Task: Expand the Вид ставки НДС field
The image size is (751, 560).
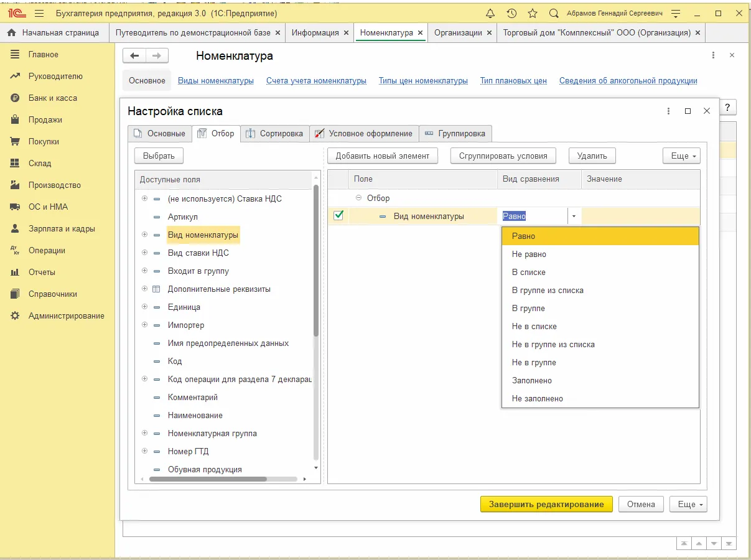Action: [144, 253]
